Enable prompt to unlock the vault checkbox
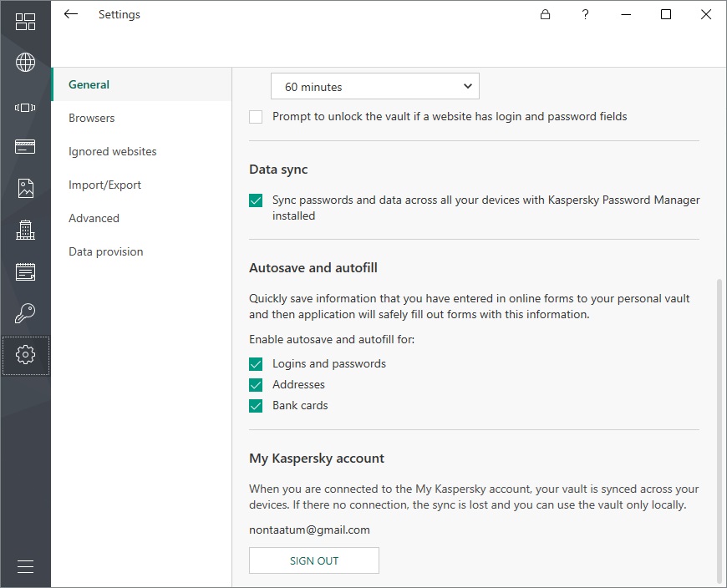Screen dimensions: 727x588 click(256, 117)
